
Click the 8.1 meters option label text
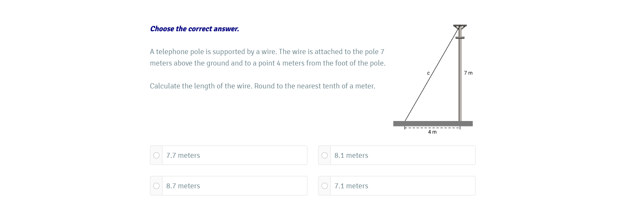pyautogui.click(x=351, y=155)
